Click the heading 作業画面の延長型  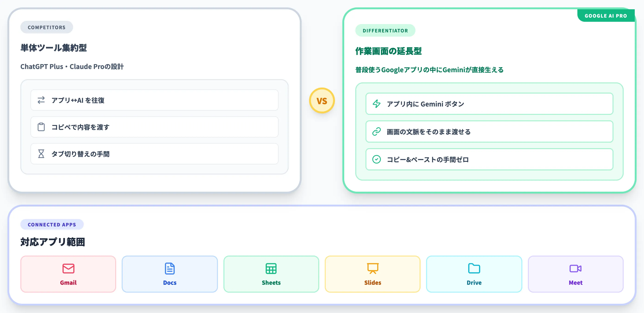click(x=388, y=51)
